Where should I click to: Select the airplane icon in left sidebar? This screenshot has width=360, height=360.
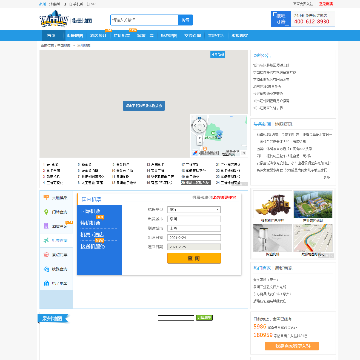[46, 240]
